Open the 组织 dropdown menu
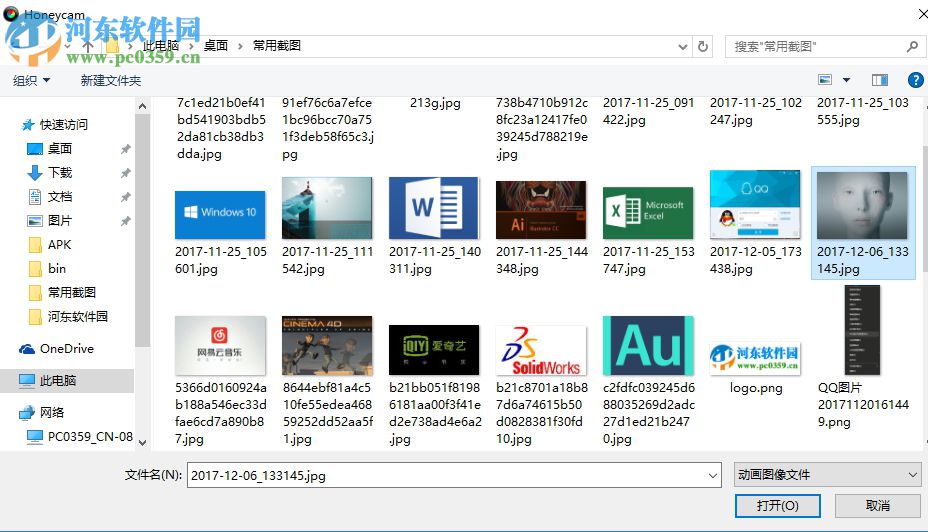928x532 pixels. [x=31, y=80]
